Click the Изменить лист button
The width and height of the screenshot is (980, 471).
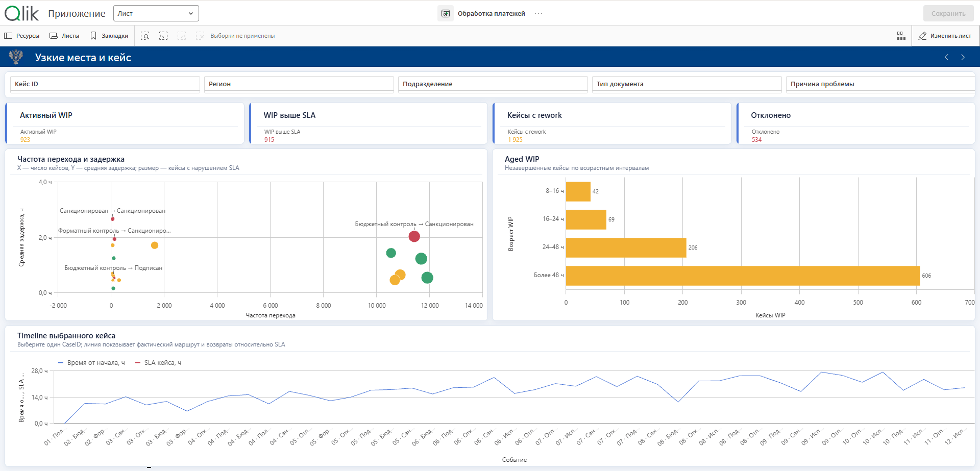(x=945, y=36)
